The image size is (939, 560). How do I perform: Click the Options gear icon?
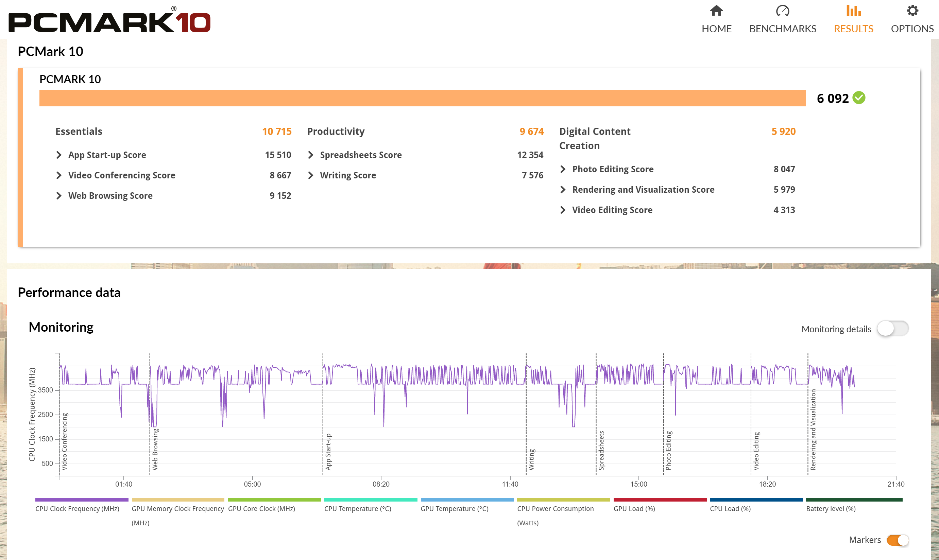pyautogui.click(x=912, y=11)
